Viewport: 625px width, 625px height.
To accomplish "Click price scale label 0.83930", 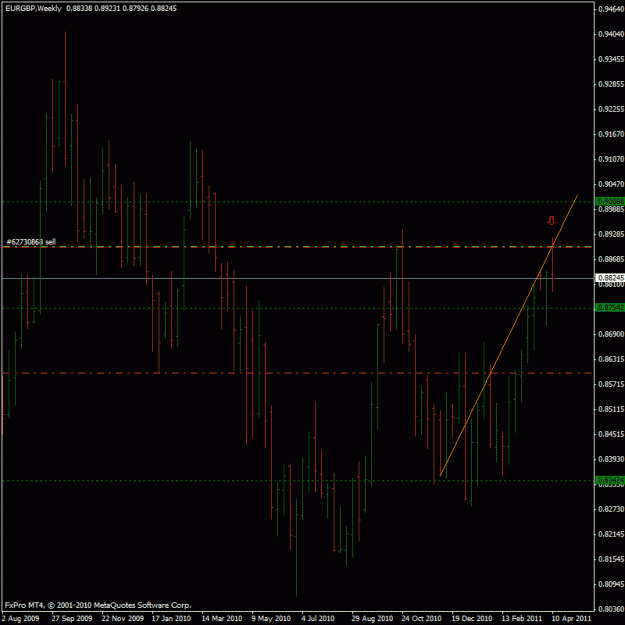I will click(x=611, y=459).
